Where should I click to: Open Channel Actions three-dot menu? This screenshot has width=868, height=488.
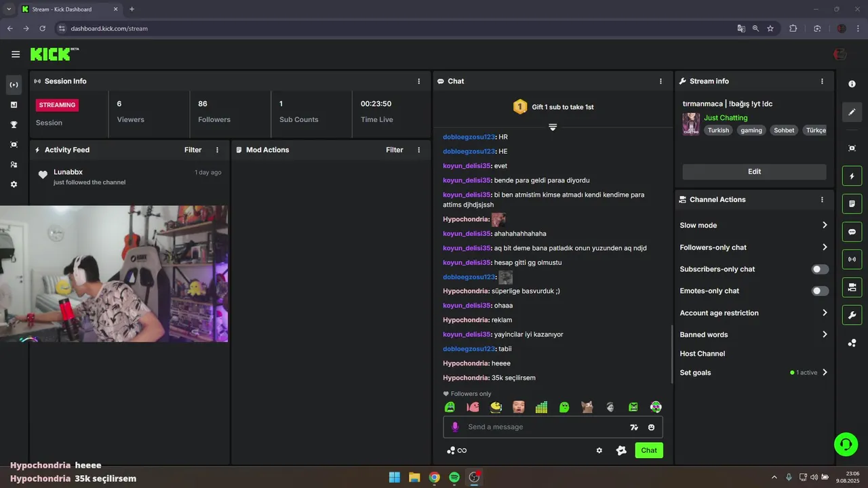coord(822,200)
